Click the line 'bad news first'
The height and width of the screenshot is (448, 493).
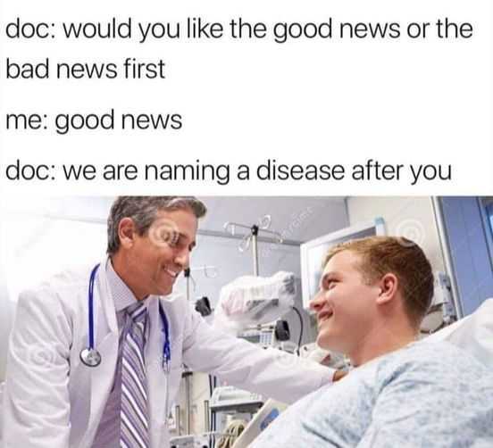[86, 69]
